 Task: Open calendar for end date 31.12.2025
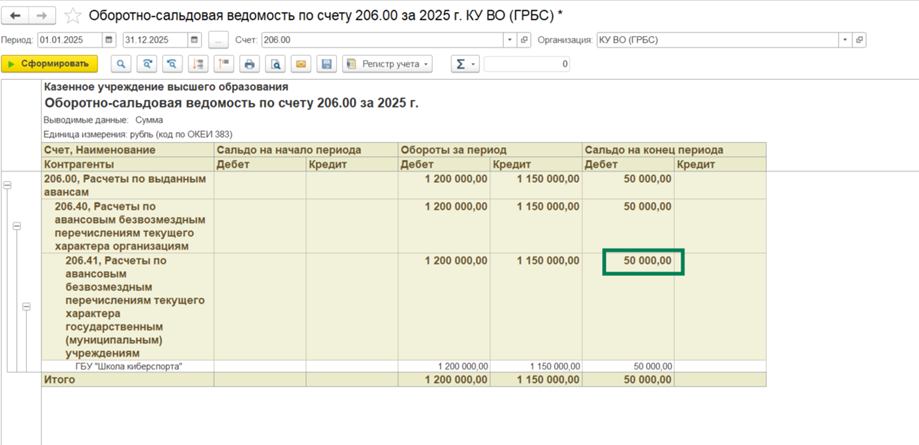(x=196, y=40)
